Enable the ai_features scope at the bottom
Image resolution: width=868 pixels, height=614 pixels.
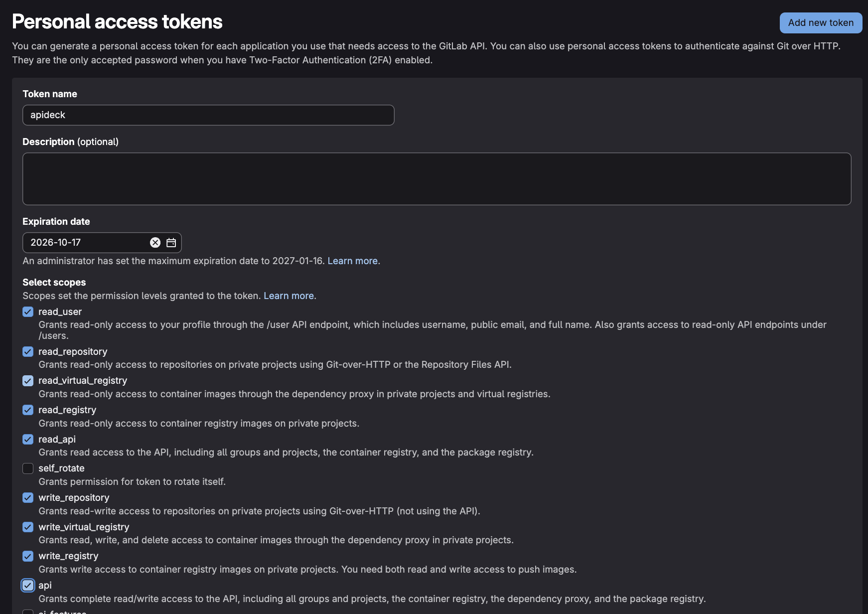pyautogui.click(x=27, y=612)
